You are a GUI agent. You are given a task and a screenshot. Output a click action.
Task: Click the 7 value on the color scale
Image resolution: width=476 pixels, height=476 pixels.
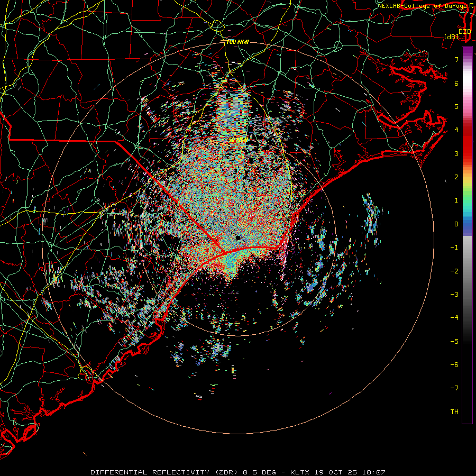click(x=456, y=59)
